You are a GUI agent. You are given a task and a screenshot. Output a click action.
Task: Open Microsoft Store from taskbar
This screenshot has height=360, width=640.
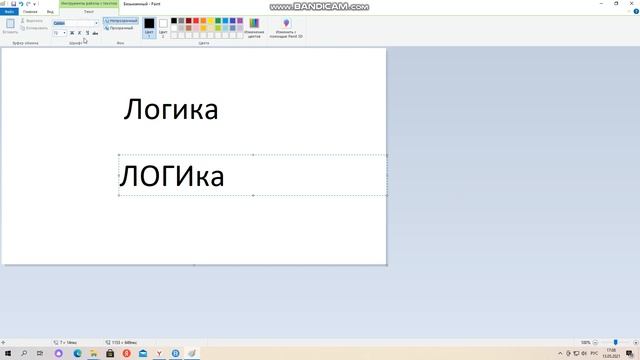point(110,353)
